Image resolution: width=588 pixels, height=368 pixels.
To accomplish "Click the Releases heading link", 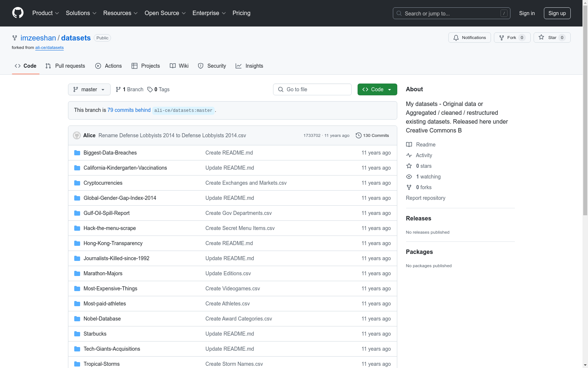I will tap(419, 218).
